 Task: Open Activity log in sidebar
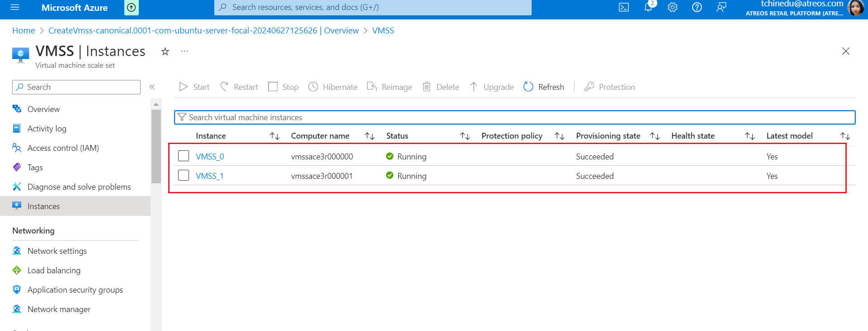[47, 129]
